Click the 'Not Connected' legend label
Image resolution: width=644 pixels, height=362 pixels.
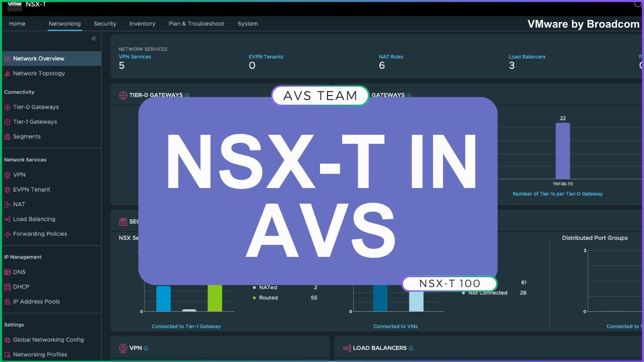(x=488, y=293)
